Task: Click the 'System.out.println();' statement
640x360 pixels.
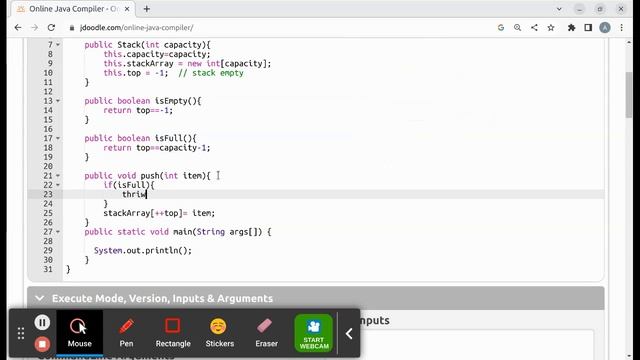Action: (143, 251)
